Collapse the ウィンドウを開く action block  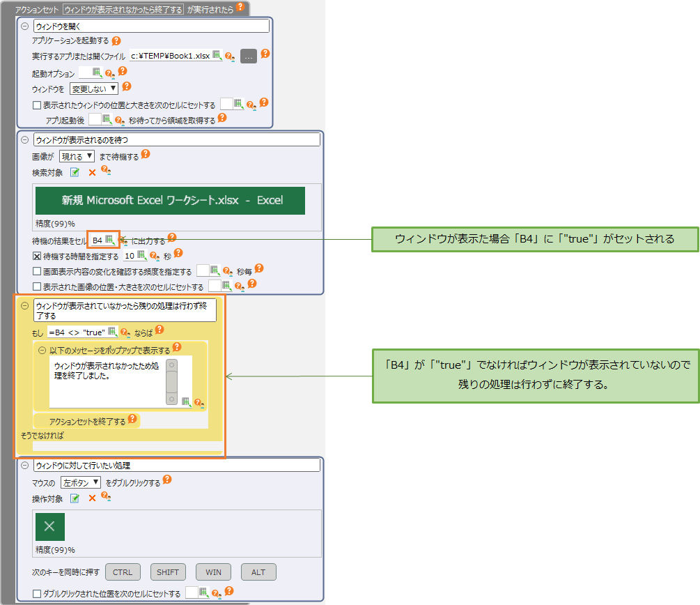[x=25, y=26]
